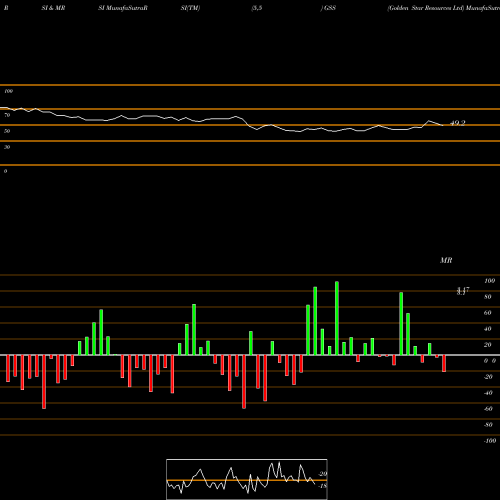
Task: Click the 'SI MunafaSutraR' header text
Action: click(x=123, y=8)
